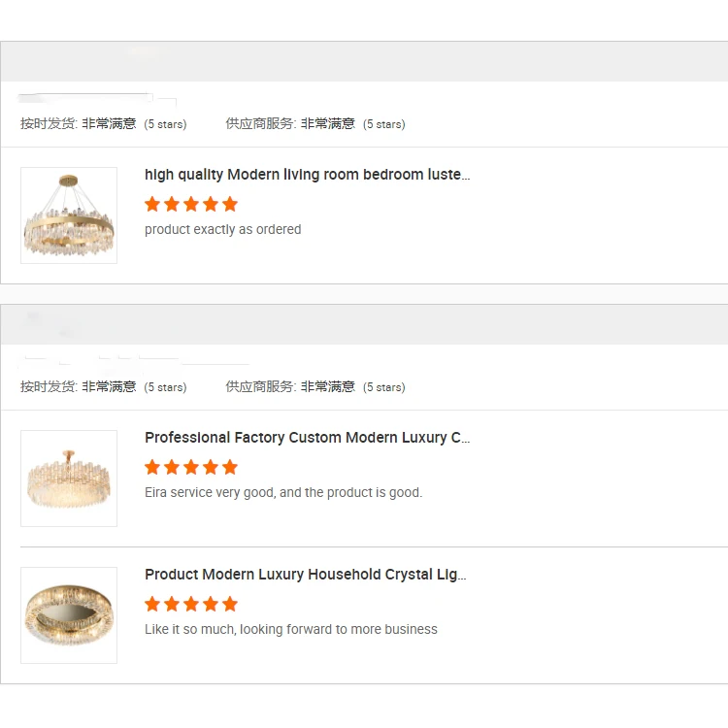Click the 'Eira service very good' review comment
728x728 pixels.
click(x=283, y=493)
